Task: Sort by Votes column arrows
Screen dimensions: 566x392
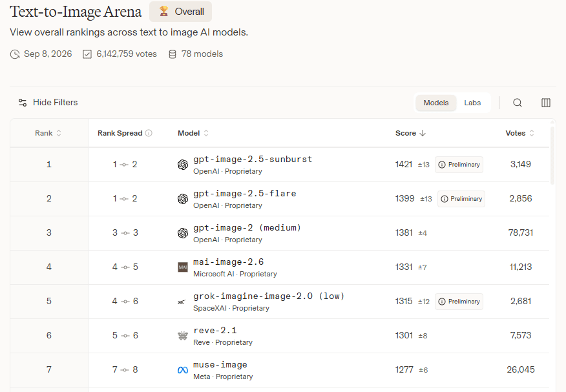Action: pyautogui.click(x=532, y=133)
